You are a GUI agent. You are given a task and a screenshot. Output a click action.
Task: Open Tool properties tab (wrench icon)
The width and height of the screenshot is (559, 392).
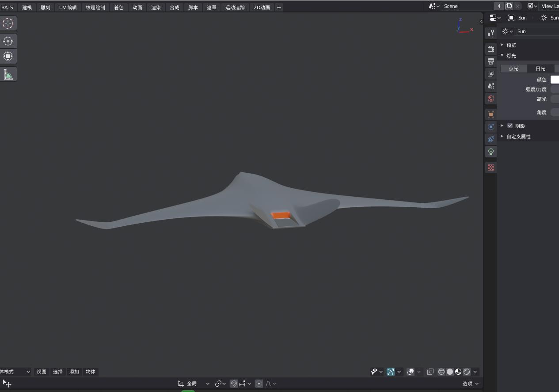(491, 33)
